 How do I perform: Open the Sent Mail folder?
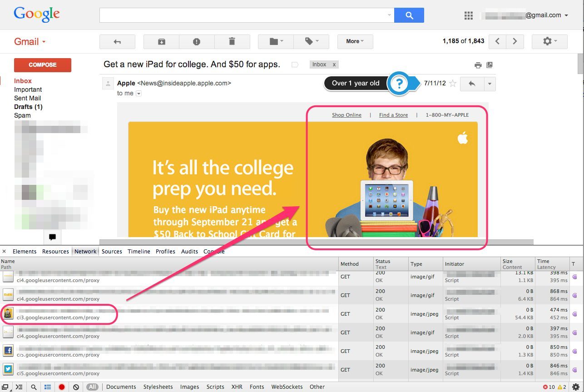(27, 98)
